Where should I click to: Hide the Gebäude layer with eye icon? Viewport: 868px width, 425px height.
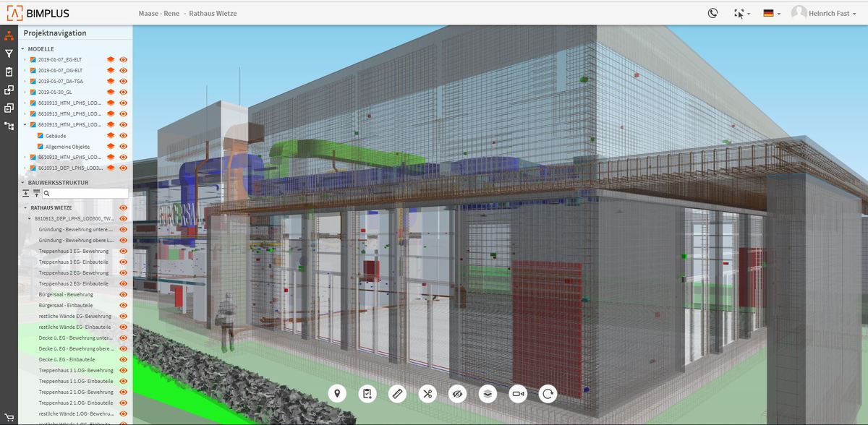click(123, 136)
